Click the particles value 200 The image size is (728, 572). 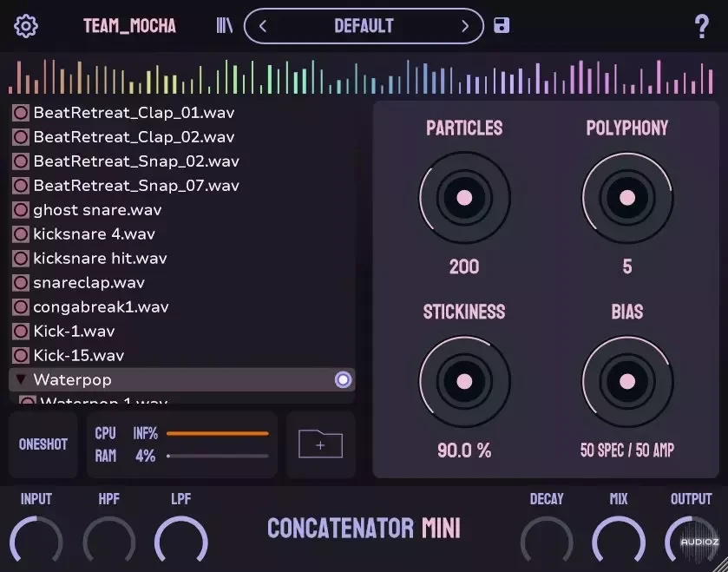tap(464, 266)
